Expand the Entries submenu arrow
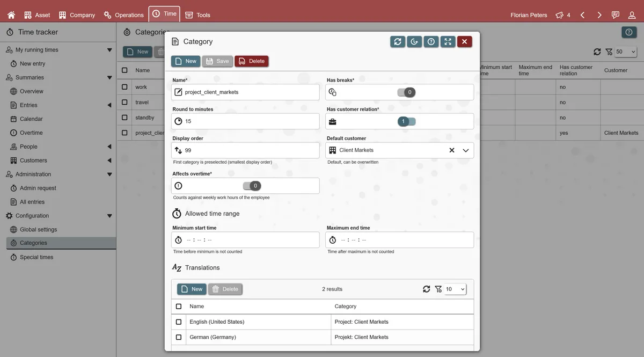The width and height of the screenshot is (644, 357). (109, 105)
